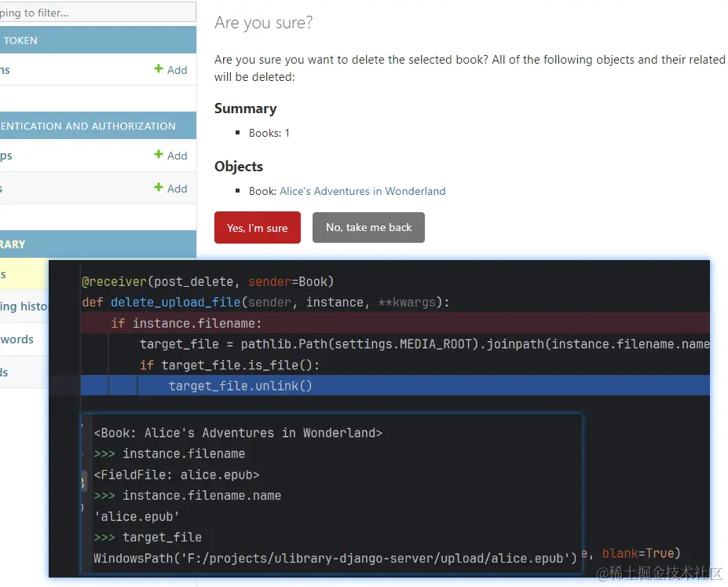Click the Add link in the second Authorization row
The width and height of the screenshot is (728, 587).
coord(171,188)
